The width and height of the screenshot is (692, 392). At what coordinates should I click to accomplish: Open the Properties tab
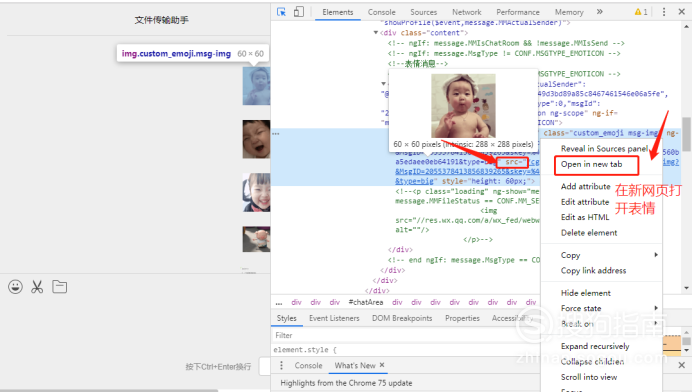coord(462,318)
